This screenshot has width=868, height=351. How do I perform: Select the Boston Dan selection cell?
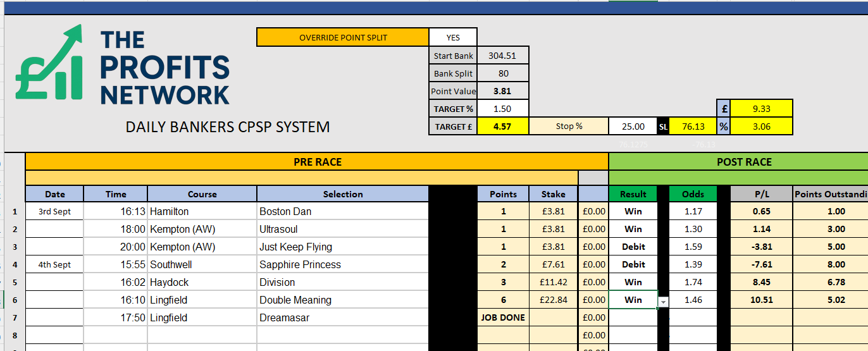coord(342,211)
